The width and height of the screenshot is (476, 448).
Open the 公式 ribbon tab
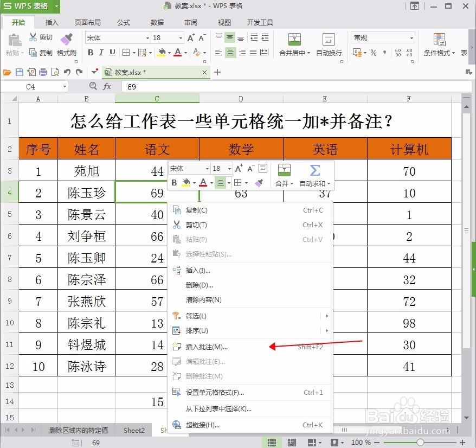[124, 22]
